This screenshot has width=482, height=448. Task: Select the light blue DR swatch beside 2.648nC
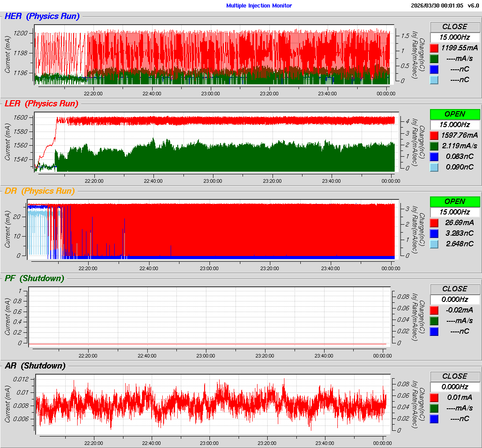tap(434, 244)
